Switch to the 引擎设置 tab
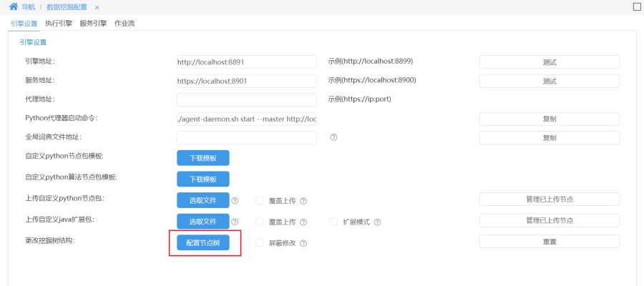644x286 pixels. [24, 24]
